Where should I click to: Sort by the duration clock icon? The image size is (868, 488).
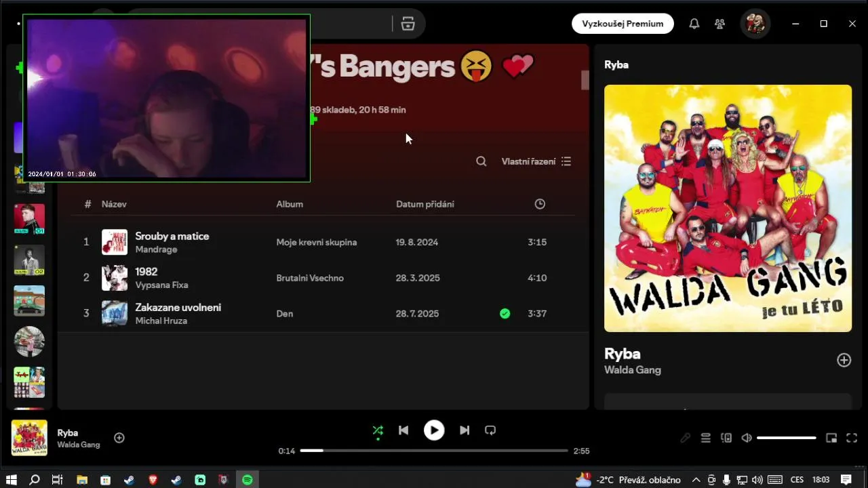(540, 204)
